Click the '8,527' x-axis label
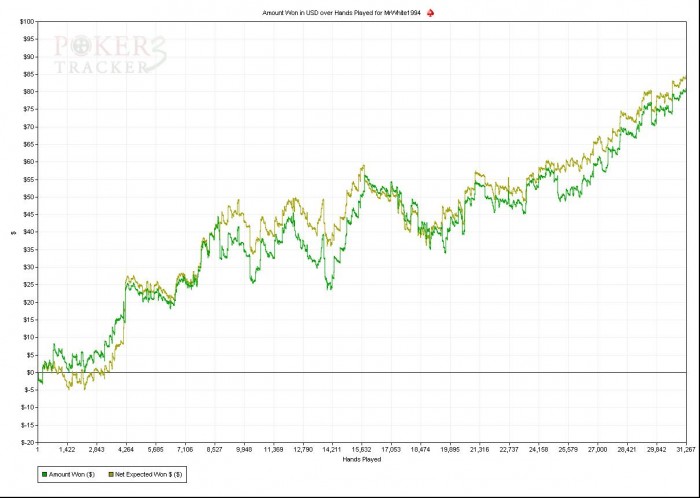The image size is (700, 498). 214,449
